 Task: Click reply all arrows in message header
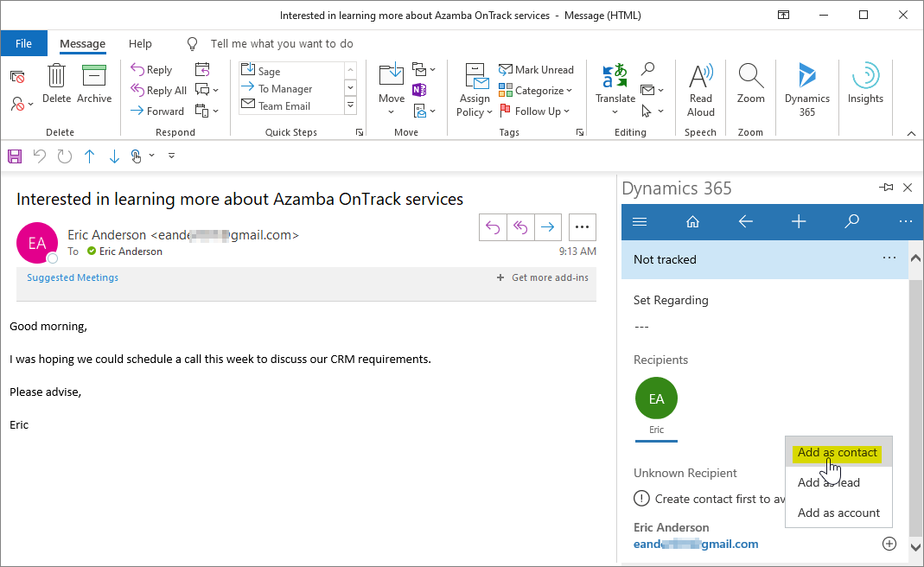520,227
